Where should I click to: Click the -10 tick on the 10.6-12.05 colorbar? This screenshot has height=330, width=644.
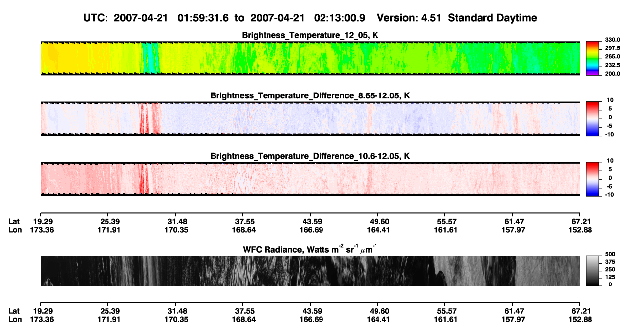pyautogui.click(x=608, y=195)
